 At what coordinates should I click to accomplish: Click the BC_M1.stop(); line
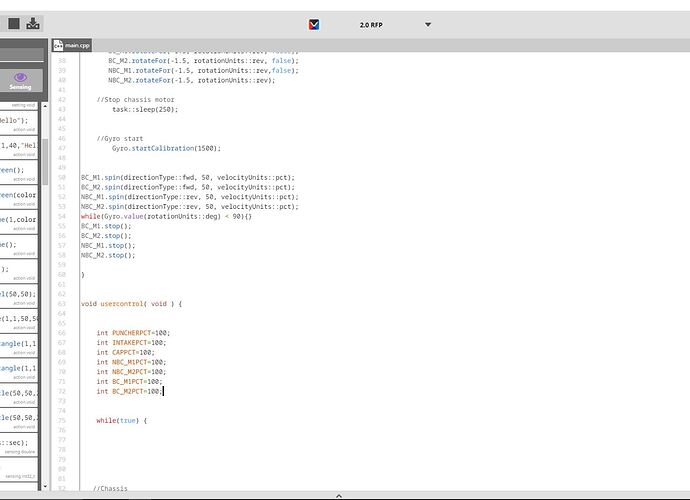[106, 226]
